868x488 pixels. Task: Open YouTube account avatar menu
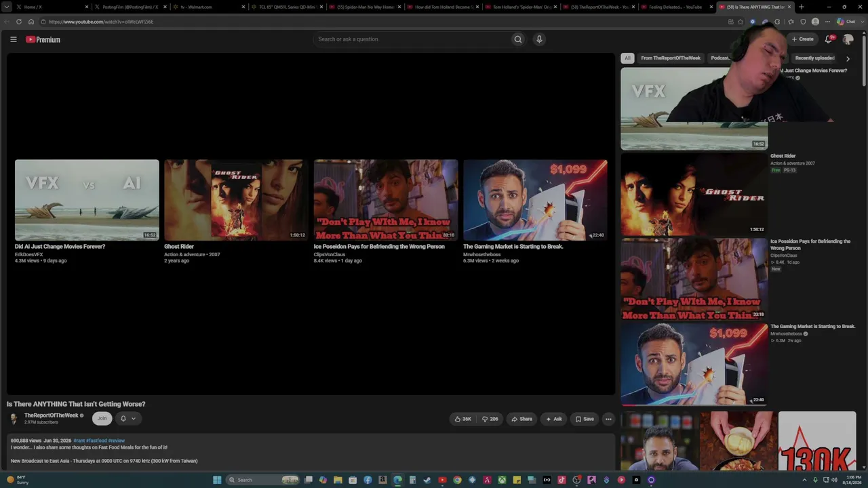click(848, 39)
